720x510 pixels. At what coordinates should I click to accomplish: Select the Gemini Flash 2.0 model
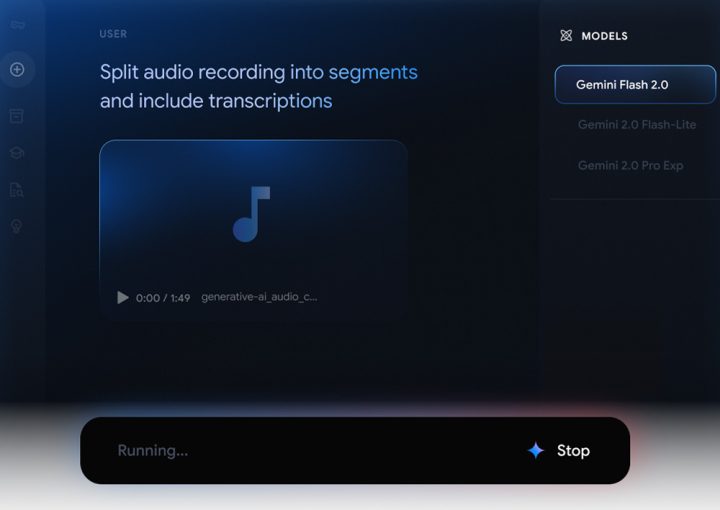[621, 85]
